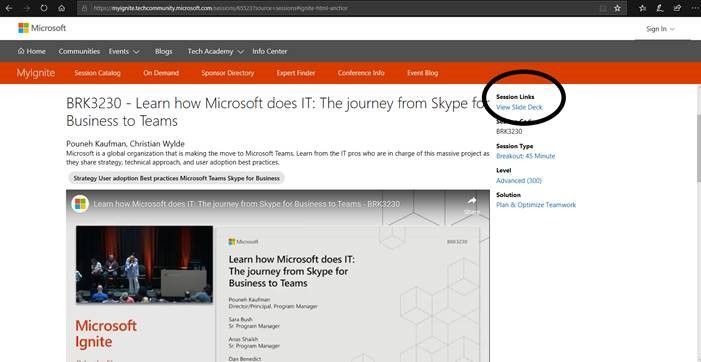Viewport: 701px width, 362px height.
Task: Open the Breakout: 45 Minute link
Action: 525,156
